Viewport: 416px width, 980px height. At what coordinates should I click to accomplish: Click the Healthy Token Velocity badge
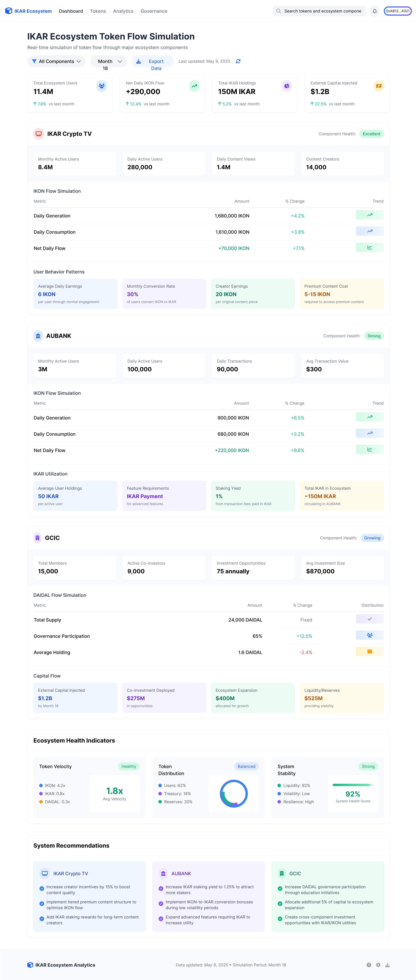129,767
